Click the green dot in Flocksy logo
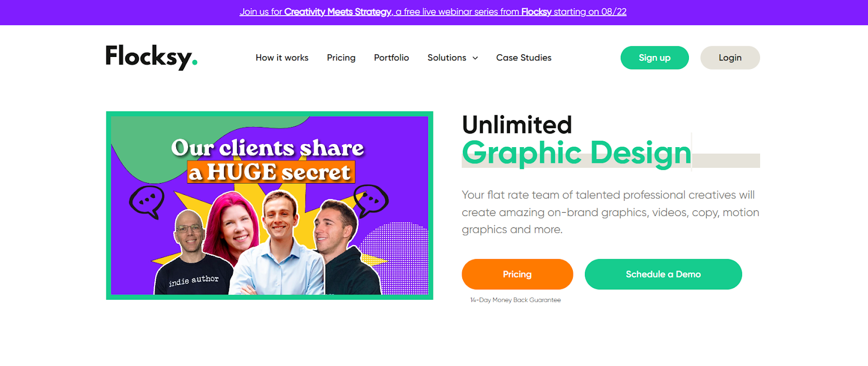 pos(195,63)
